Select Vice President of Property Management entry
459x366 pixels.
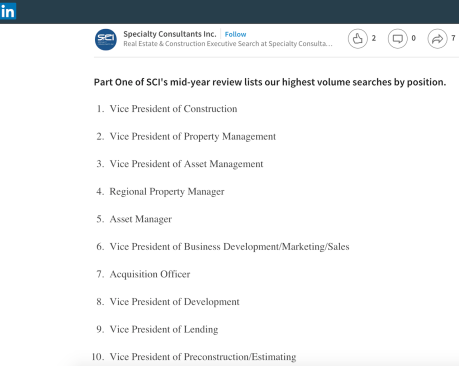tap(193, 136)
